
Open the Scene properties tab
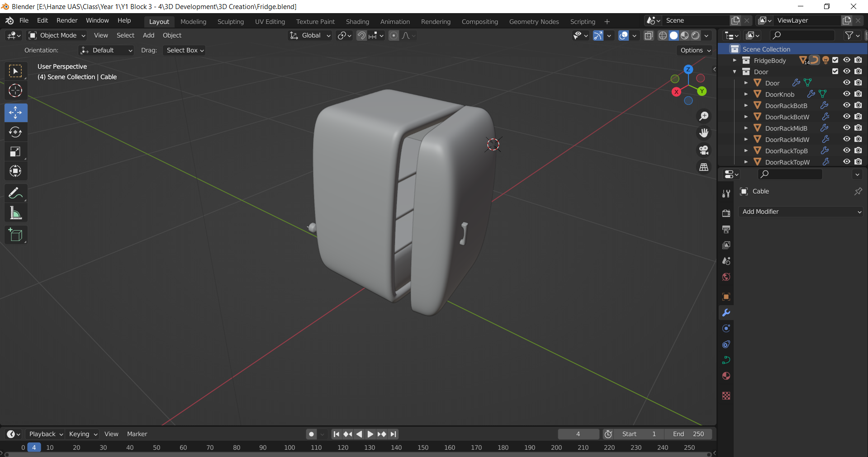[x=726, y=261]
